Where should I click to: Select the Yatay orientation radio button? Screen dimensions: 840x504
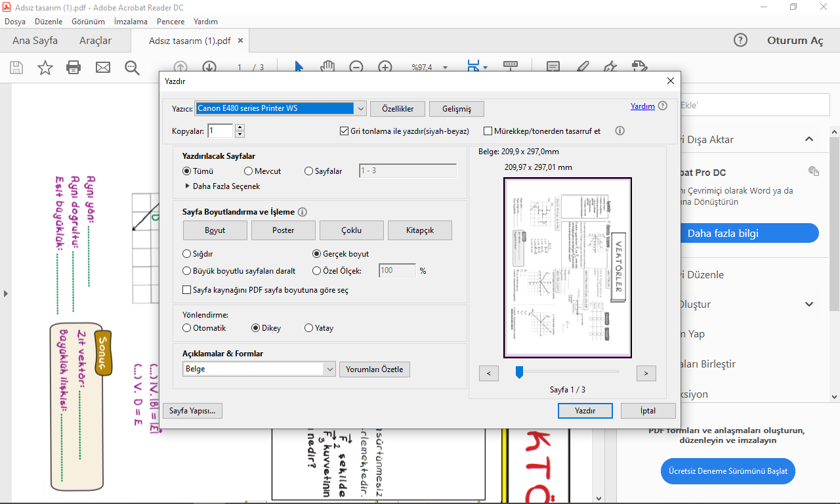click(309, 328)
